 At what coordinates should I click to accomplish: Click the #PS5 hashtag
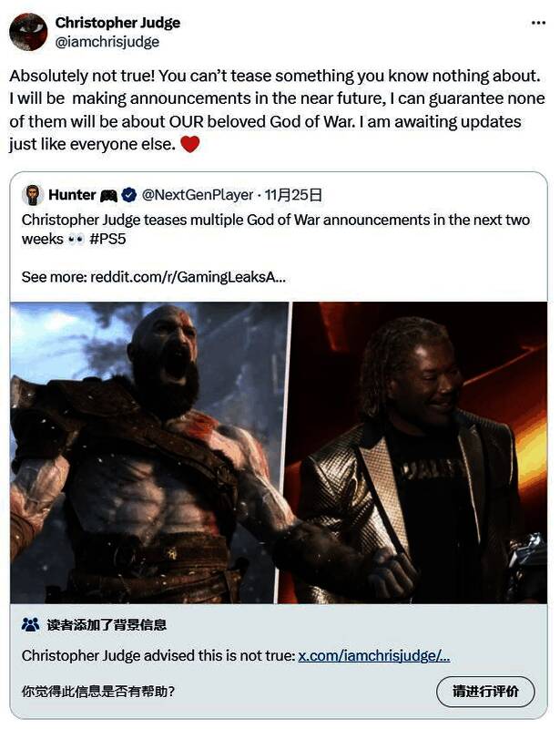(107, 239)
